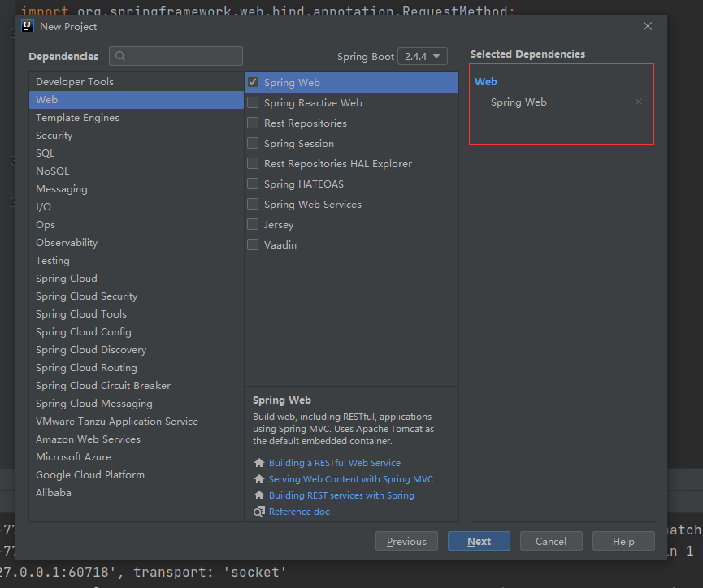This screenshot has height=588, width=703.
Task: Select the Developer Tools category
Action: (x=137, y=81)
